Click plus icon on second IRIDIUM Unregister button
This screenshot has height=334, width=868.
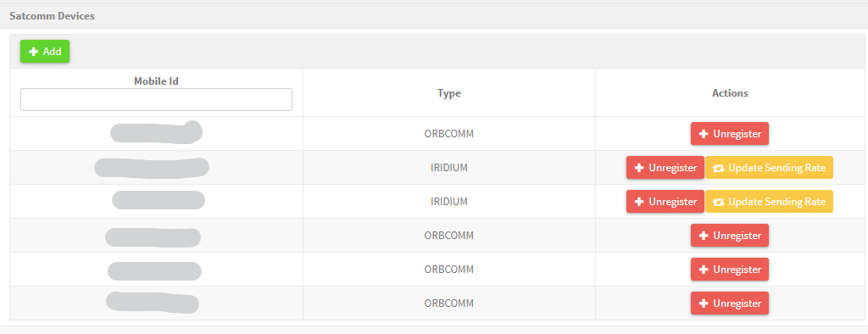[x=639, y=202]
